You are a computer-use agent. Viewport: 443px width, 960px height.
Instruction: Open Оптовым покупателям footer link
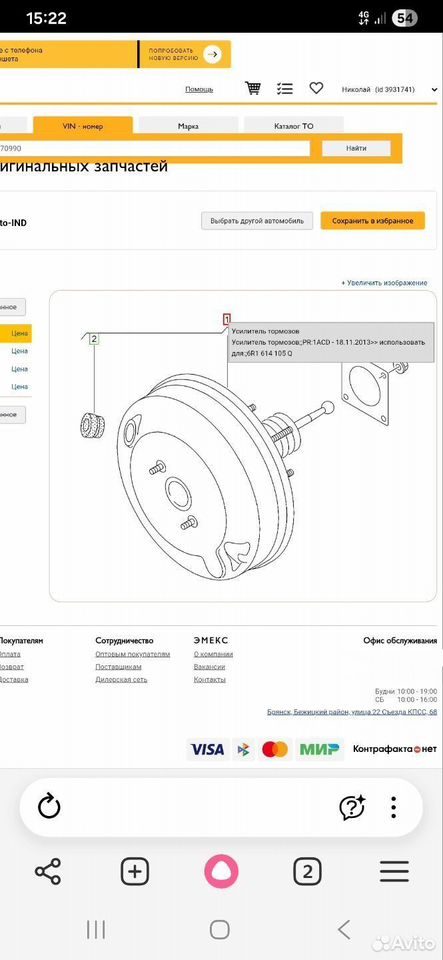[x=133, y=654]
